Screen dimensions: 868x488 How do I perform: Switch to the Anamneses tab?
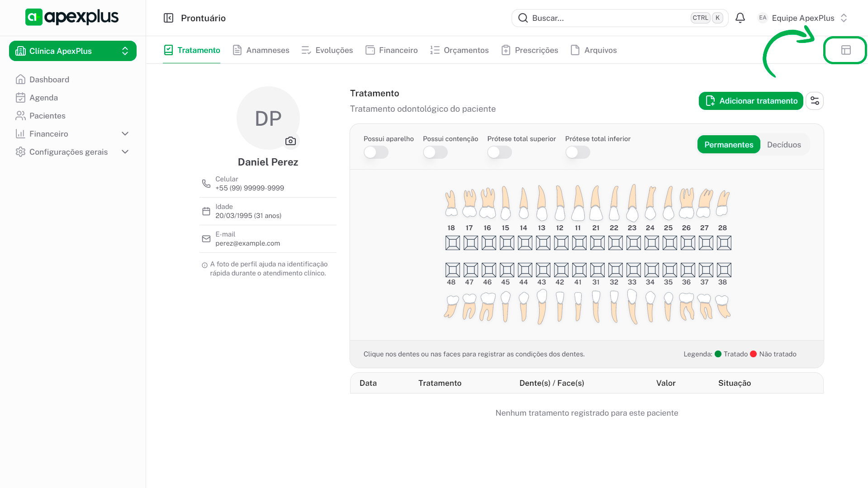point(261,50)
